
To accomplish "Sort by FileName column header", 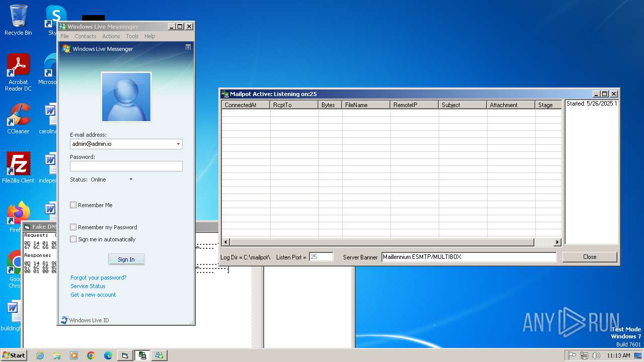I will pos(366,105).
